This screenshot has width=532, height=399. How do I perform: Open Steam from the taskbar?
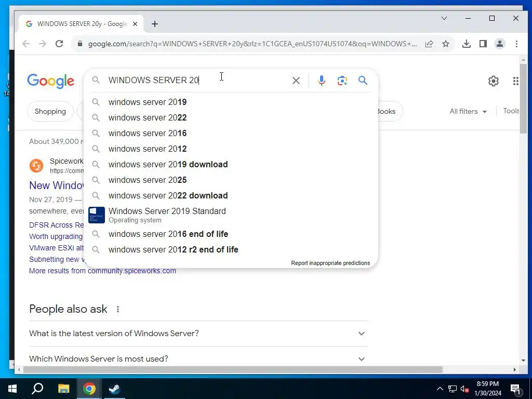pos(114,389)
